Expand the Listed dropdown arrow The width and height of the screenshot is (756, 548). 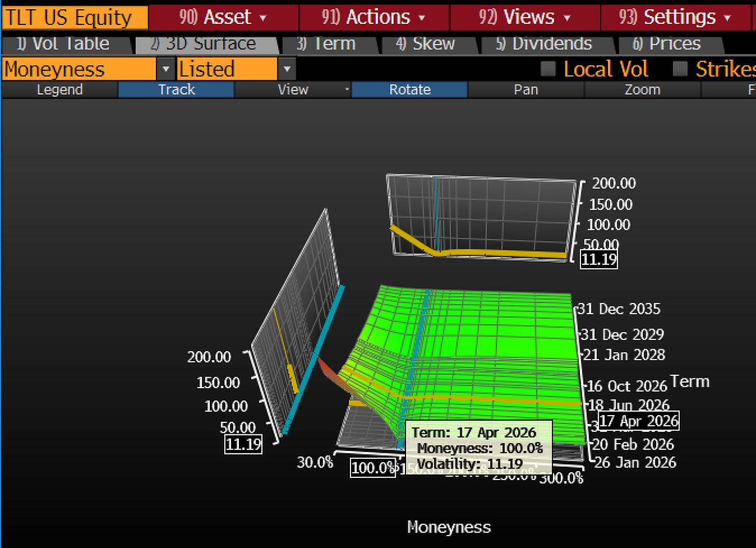[x=287, y=69]
